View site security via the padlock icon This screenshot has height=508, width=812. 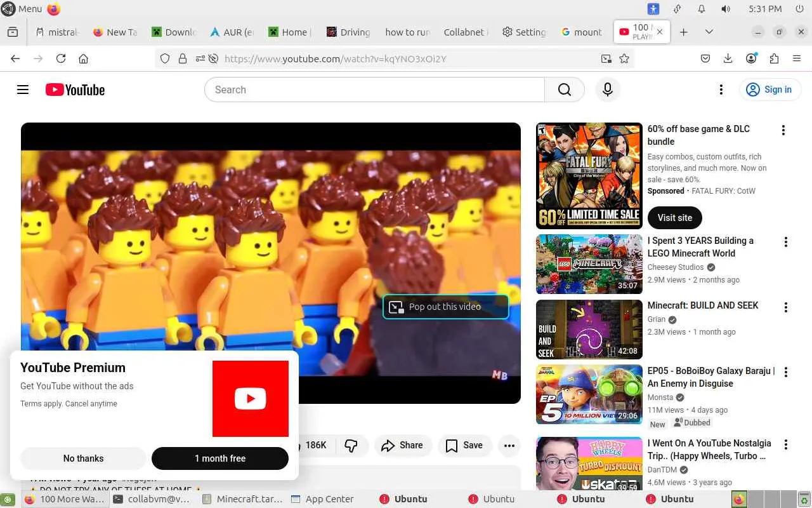(183, 58)
